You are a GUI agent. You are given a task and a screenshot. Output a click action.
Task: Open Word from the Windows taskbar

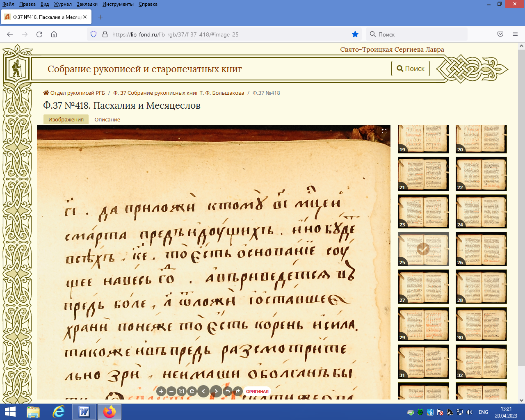(x=84, y=412)
